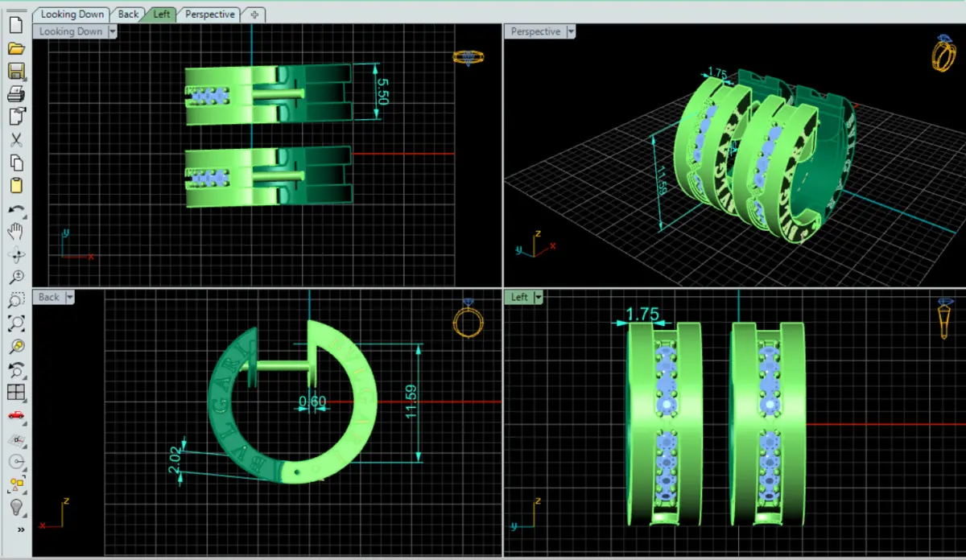The image size is (966, 560).
Task: Select the 11.59 dimension in Back viewport
Action: tap(412, 401)
